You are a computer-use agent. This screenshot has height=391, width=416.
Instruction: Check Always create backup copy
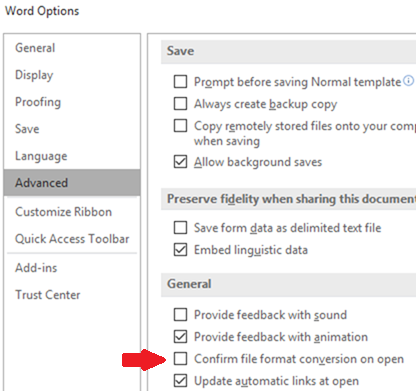[x=180, y=103]
